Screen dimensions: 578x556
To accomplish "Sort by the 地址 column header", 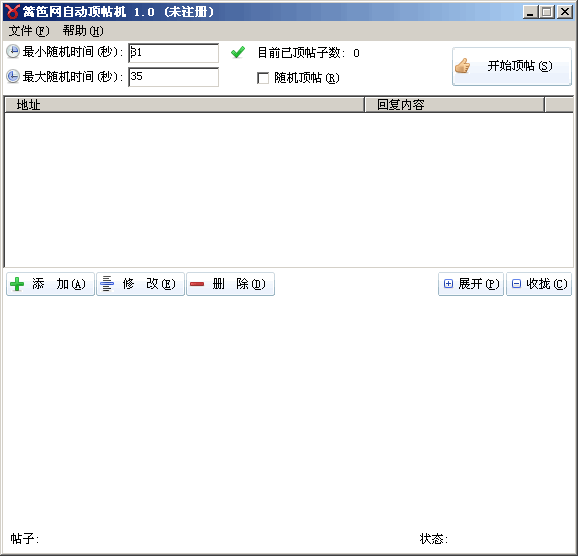I will 184,105.
